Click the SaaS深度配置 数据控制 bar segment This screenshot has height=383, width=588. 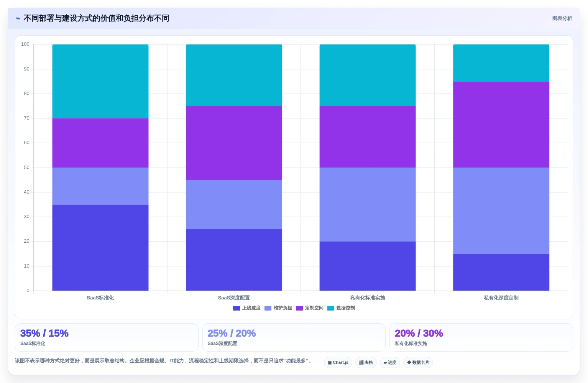234,75
